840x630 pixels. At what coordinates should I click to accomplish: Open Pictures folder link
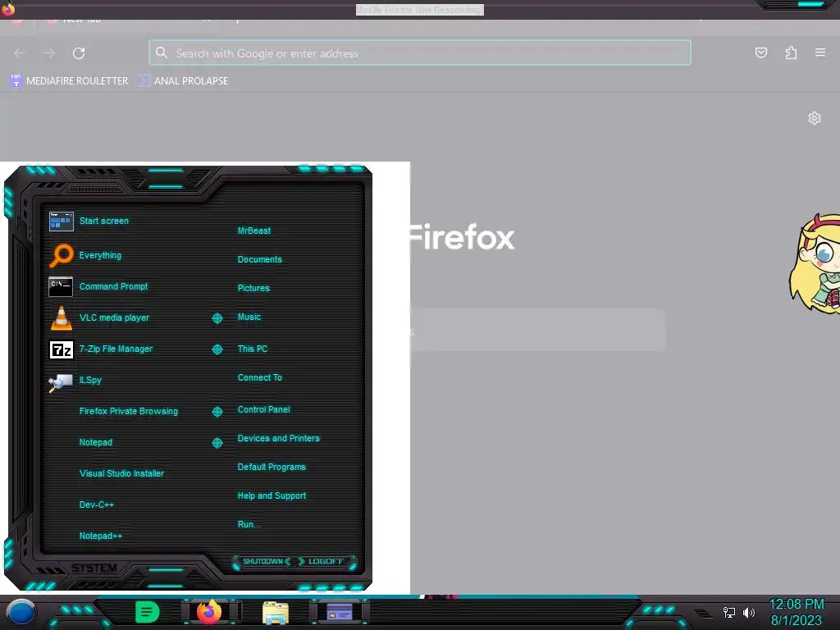pyautogui.click(x=253, y=288)
